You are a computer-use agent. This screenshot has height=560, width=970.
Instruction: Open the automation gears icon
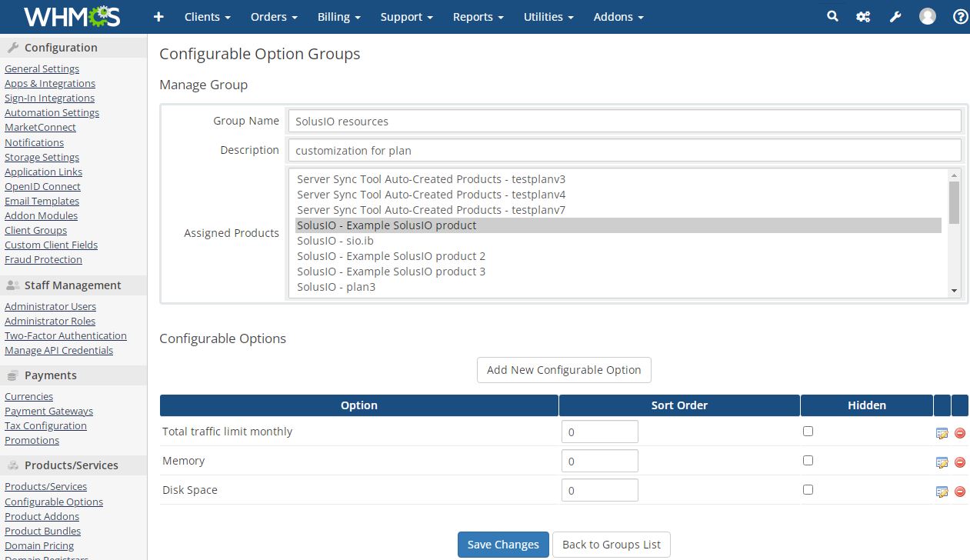[863, 16]
